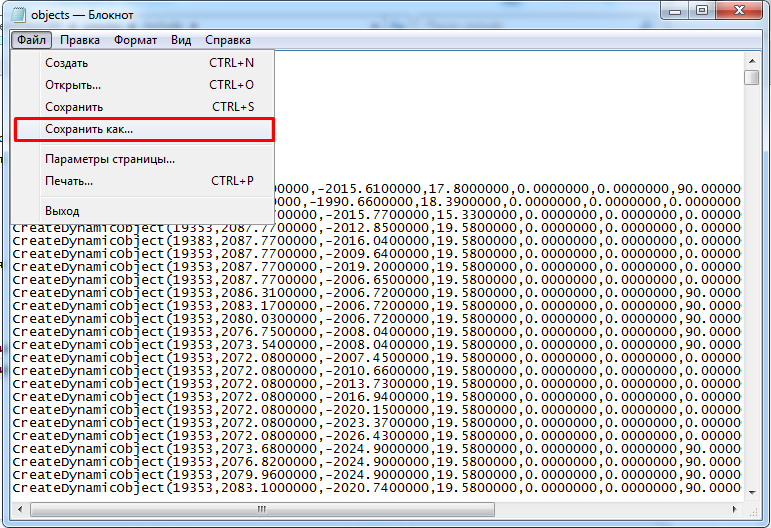Click the horizontal scrollbar thumb
The height and width of the screenshot is (528, 771).
(262, 509)
